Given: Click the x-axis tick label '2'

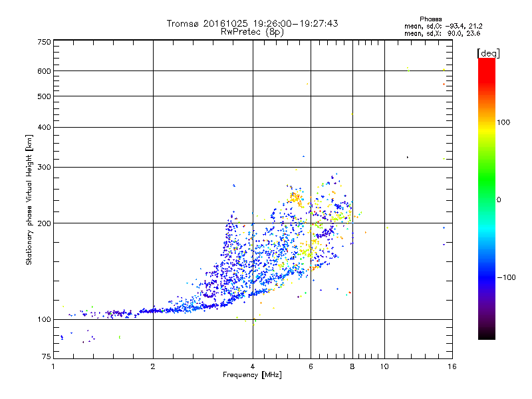Looking at the screenshot, I should 153,366.
